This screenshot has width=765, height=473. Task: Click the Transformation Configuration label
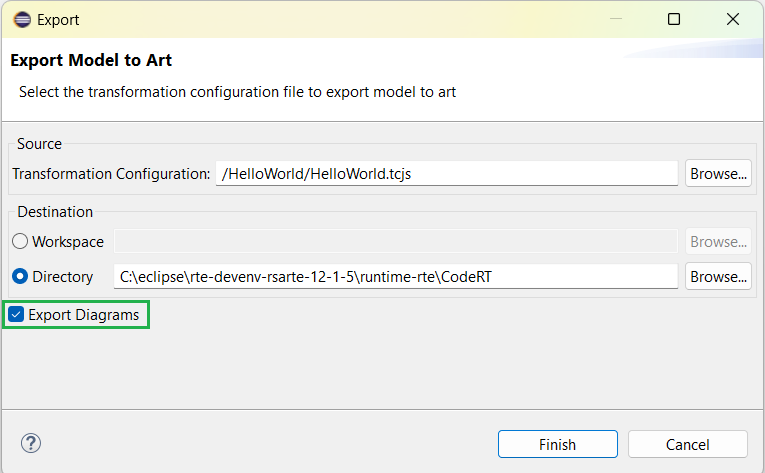111,174
